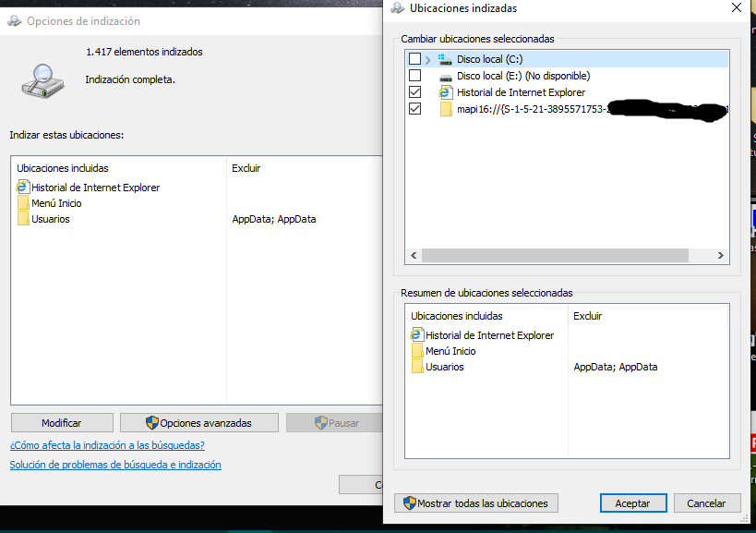Screen dimensions: 756x533
Task: Click shield icon on Pausar button
Action: [320, 423]
